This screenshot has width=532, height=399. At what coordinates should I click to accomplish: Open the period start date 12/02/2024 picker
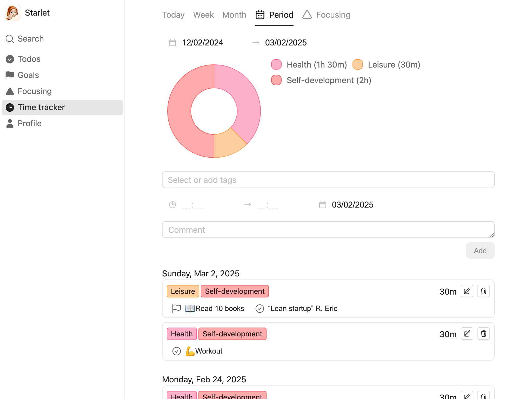[x=202, y=43]
